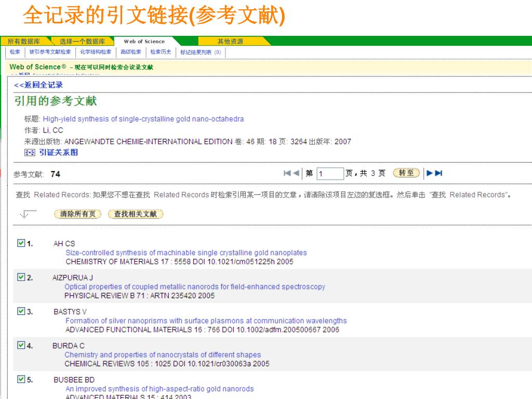Go to next page arrow
The width and height of the screenshot is (532, 399).
(x=430, y=173)
